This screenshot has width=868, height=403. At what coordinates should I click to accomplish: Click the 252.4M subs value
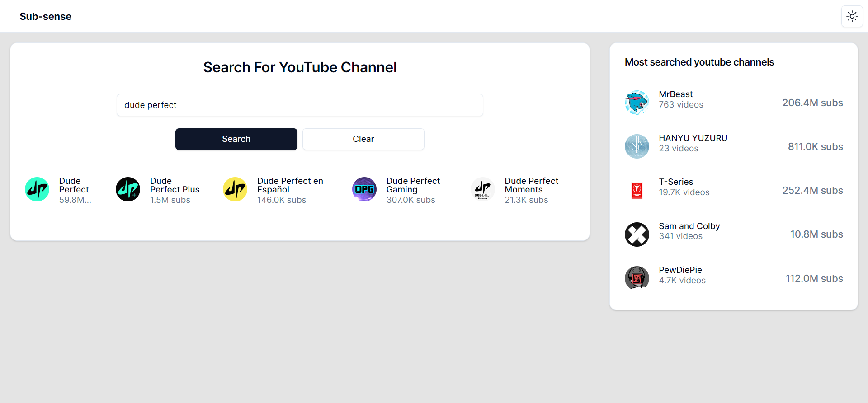coord(812,190)
